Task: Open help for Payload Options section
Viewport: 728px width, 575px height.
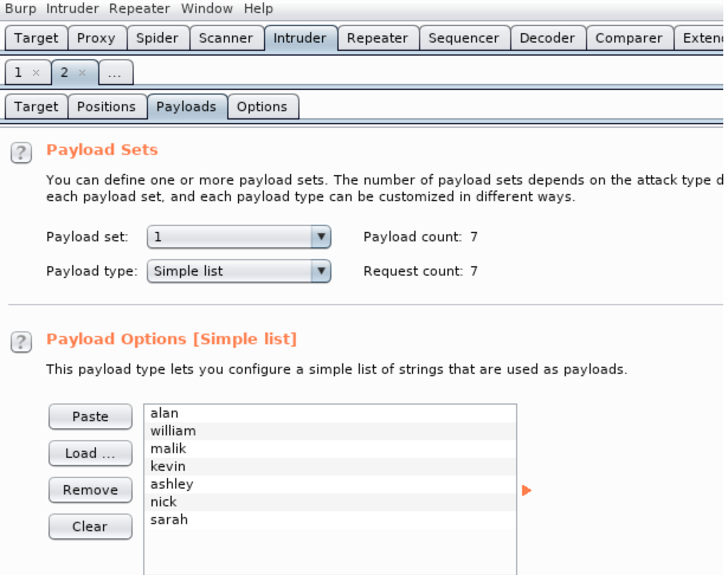Action: point(21,343)
